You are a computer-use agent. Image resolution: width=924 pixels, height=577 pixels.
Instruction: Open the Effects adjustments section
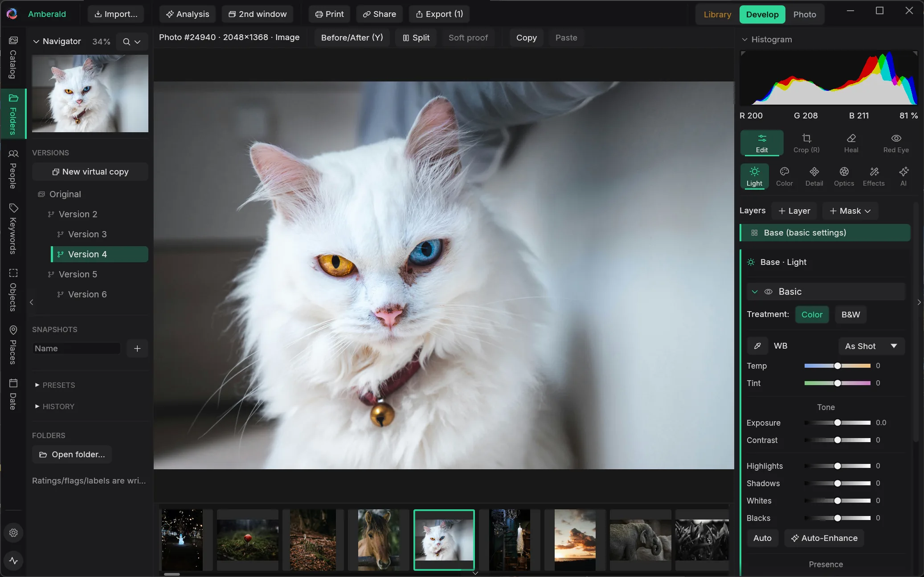[874, 176]
